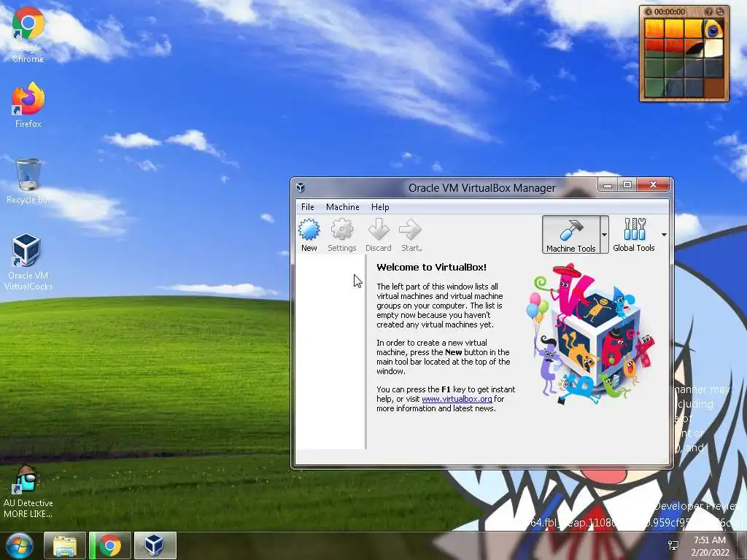Click the puzzle gadget help question icon

pyautogui.click(x=709, y=12)
